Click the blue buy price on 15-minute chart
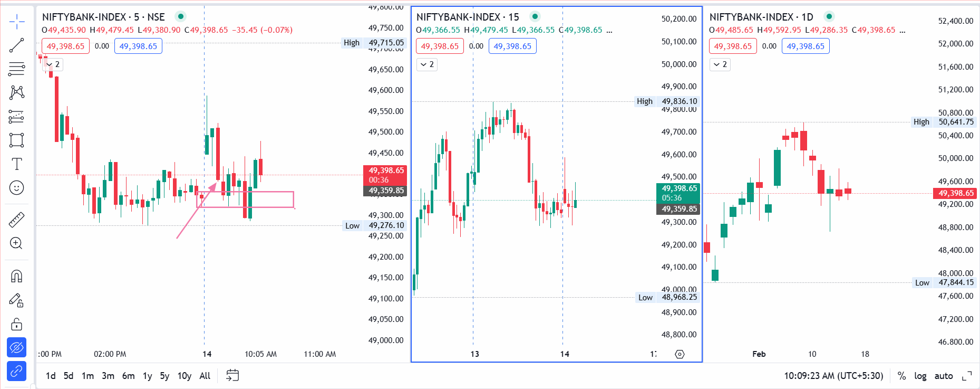The width and height of the screenshot is (980, 389). coord(512,46)
